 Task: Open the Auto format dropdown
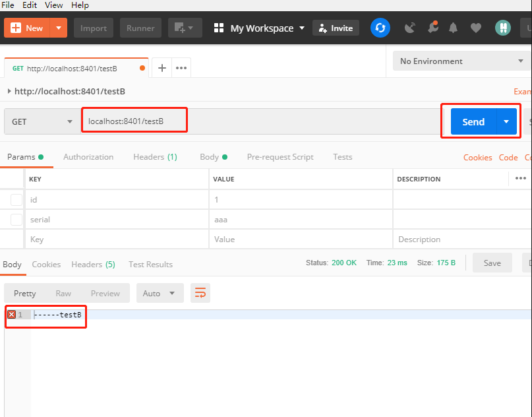(160, 293)
